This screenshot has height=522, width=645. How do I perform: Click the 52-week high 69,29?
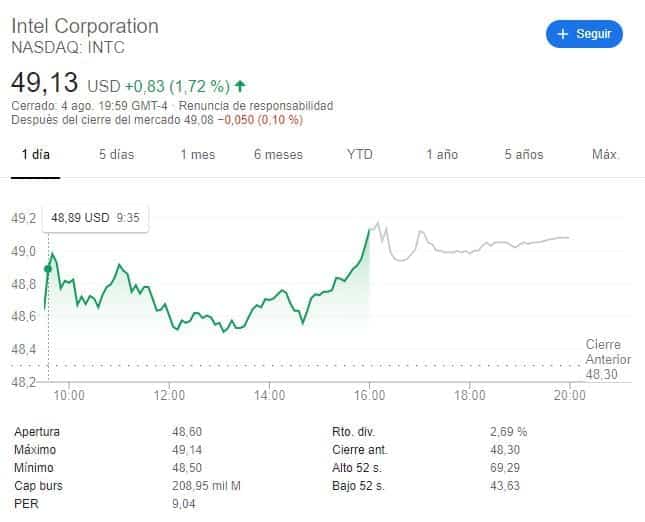(x=505, y=468)
